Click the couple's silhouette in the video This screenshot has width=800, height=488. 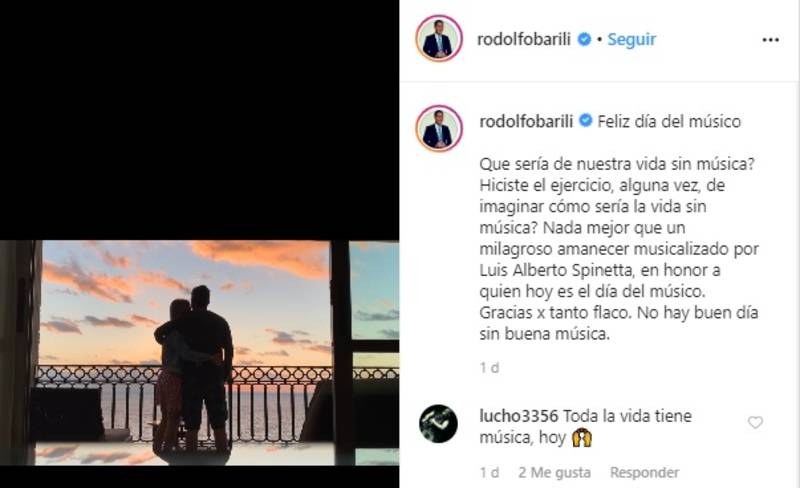(194, 370)
